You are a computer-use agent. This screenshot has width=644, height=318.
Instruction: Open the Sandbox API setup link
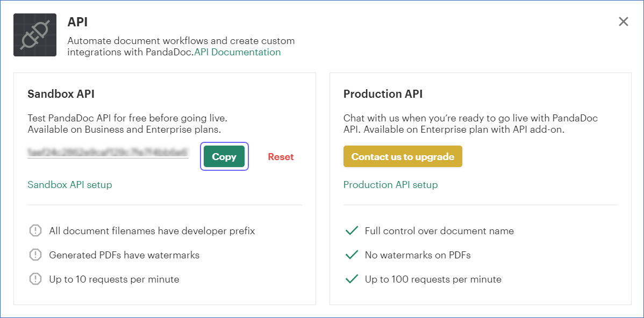click(70, 185)
